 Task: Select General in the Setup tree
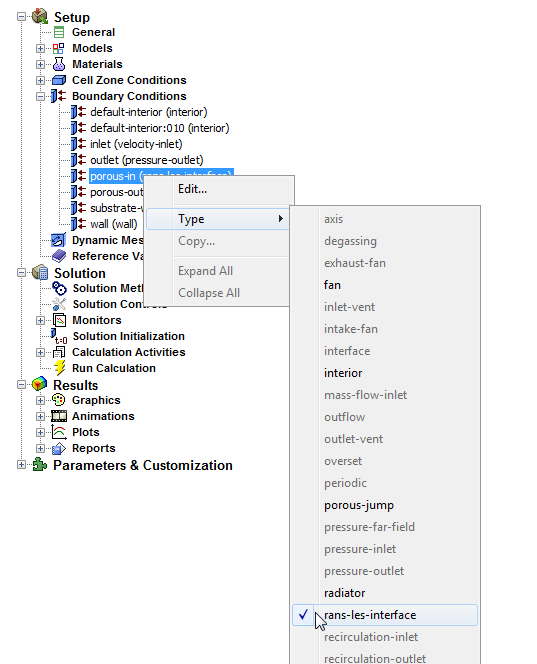tap(93, 32)
